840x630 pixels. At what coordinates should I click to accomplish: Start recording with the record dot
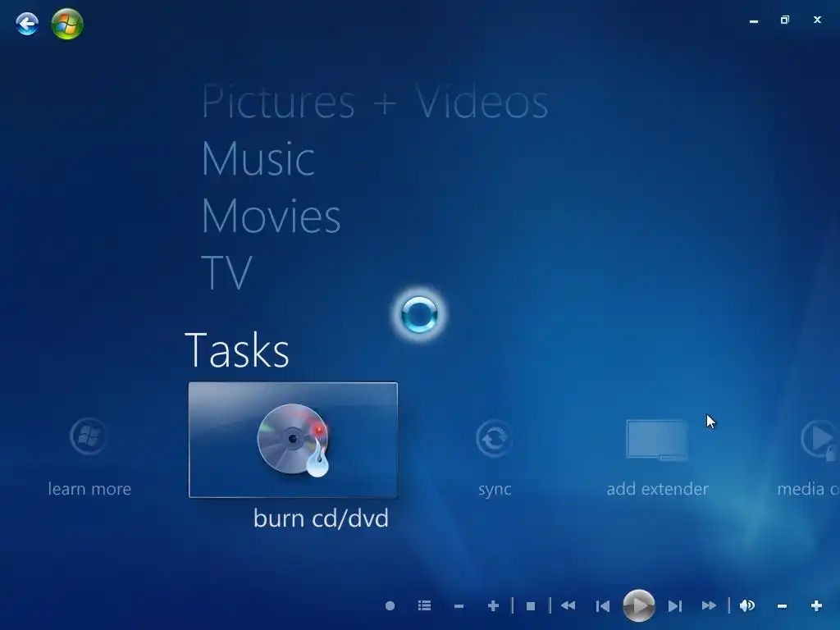(x=390, y=606)
